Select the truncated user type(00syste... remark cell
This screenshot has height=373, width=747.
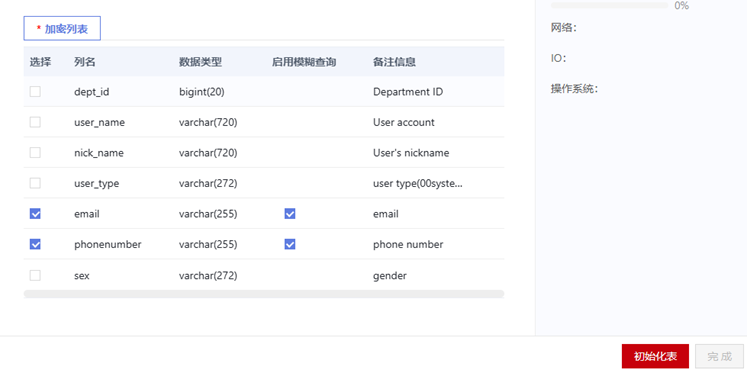point(417,183)
